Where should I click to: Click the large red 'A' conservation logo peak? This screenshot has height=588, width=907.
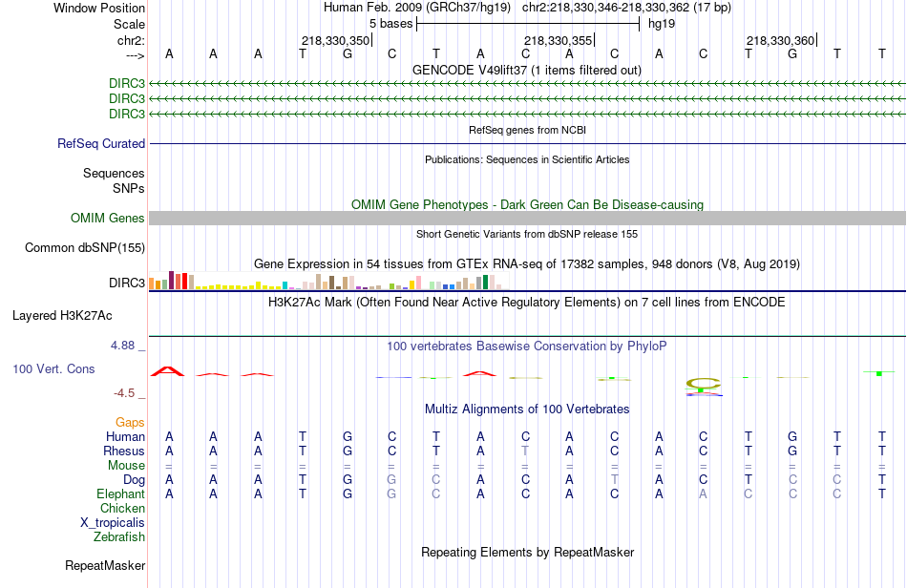tap(168, 371)
